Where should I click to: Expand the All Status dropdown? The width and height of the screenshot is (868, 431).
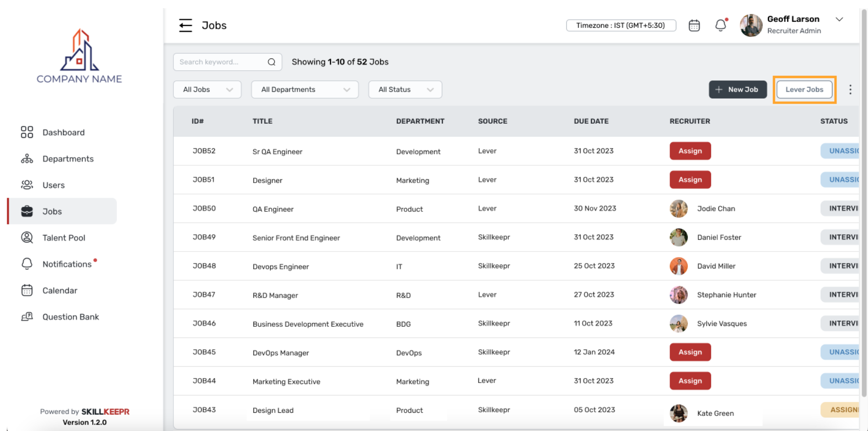pos(405,89)
